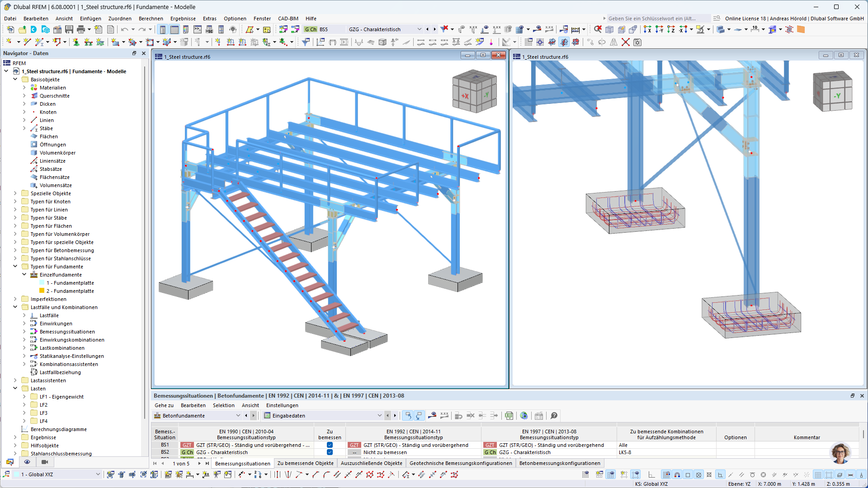Click the 'Bearbeiten' button in results panel
The image size is (868, 488).
point(193,405)
